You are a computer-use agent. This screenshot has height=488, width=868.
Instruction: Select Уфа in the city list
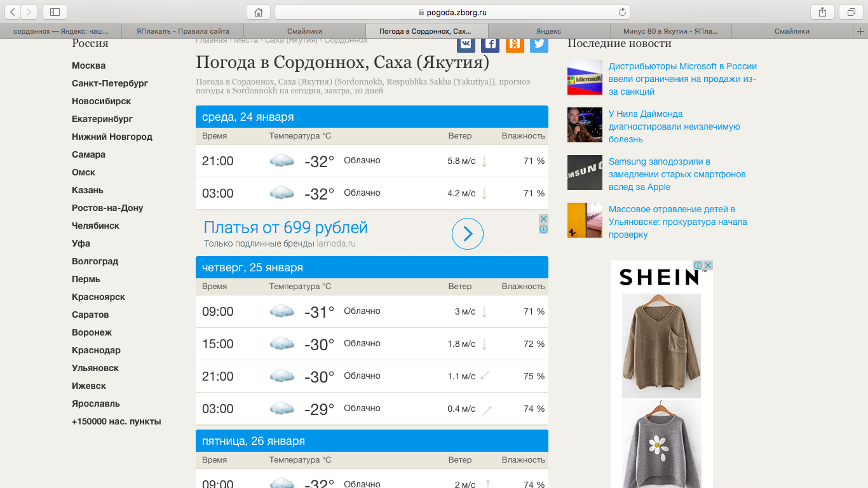[81, 243]
